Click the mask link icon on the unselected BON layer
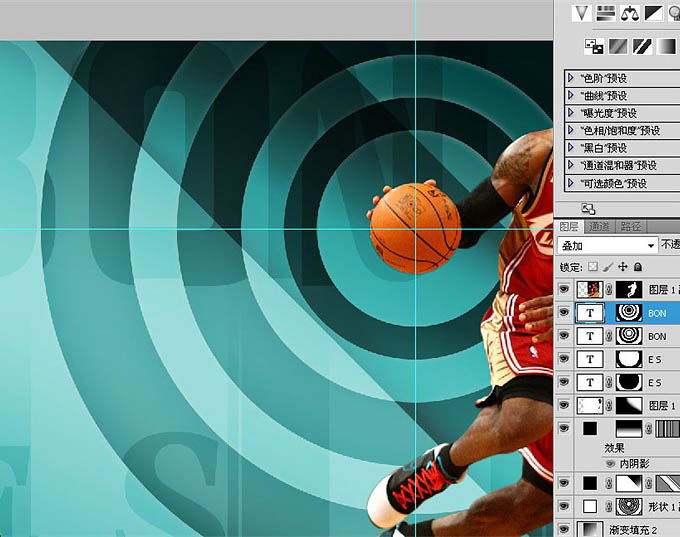Screen dimensions: 680x537 tap(609, 336)
